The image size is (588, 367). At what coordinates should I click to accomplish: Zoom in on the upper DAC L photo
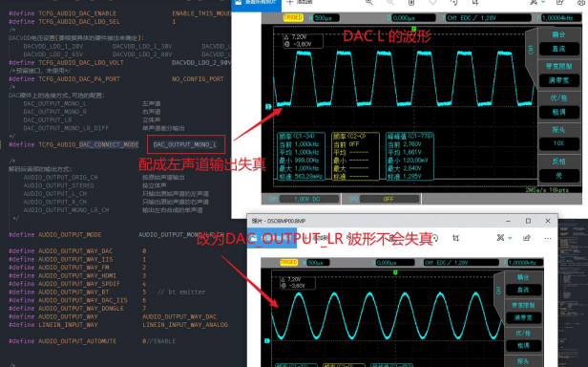[x=369, y=2]
